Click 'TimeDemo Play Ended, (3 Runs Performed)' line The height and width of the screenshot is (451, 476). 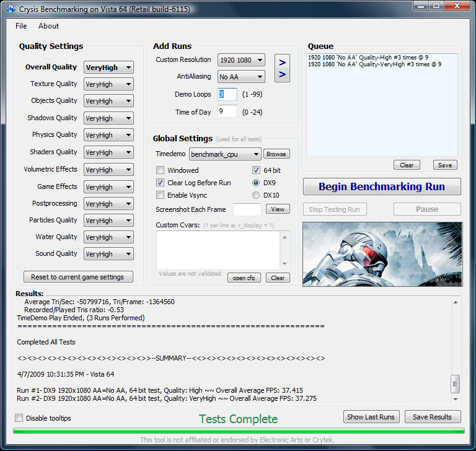tap(81, 318)
